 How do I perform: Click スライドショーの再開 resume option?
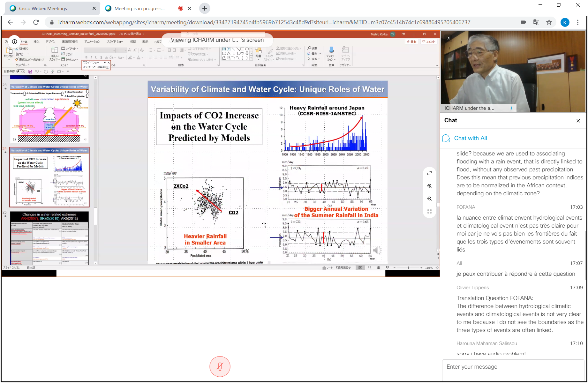click(96, 67)
